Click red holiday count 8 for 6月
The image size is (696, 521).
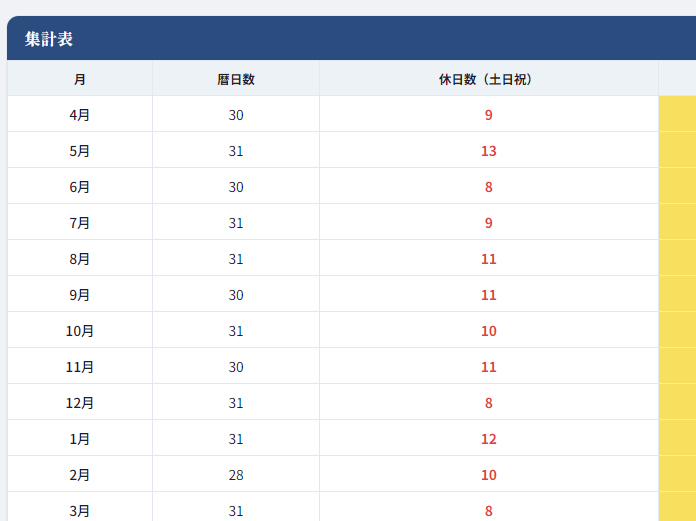pos(489,187)
